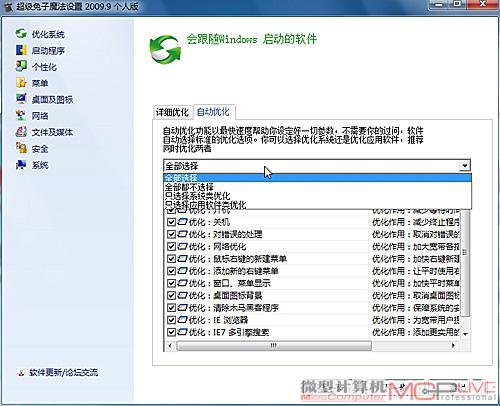Screen dimensions: 500x406
Task: Click 优化作用 cell in the 关机 row
Action: tap(415, 222)
